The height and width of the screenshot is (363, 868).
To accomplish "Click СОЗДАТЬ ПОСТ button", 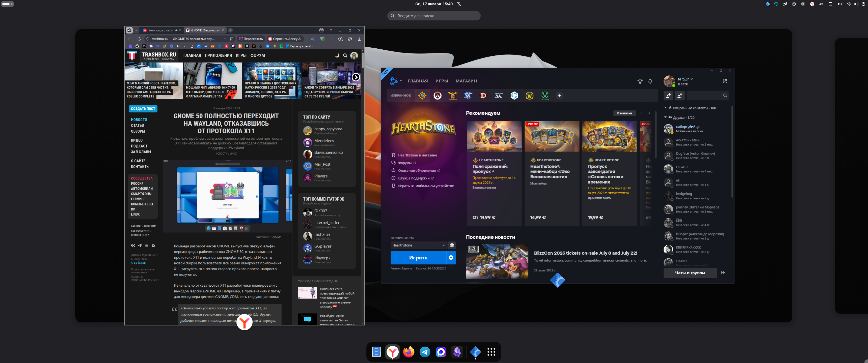I will [x=143, y=109].
